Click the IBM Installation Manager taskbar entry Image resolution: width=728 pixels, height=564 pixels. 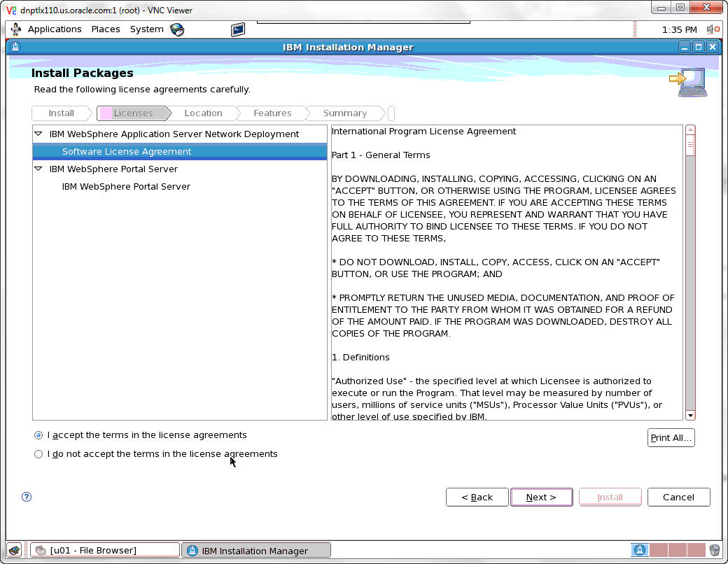[256, 551]
